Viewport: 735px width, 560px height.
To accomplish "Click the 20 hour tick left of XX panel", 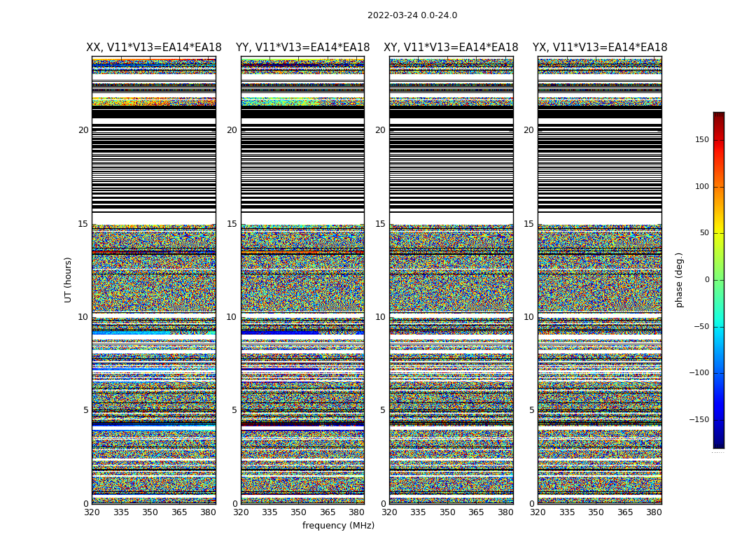I will tap(83, 130).
